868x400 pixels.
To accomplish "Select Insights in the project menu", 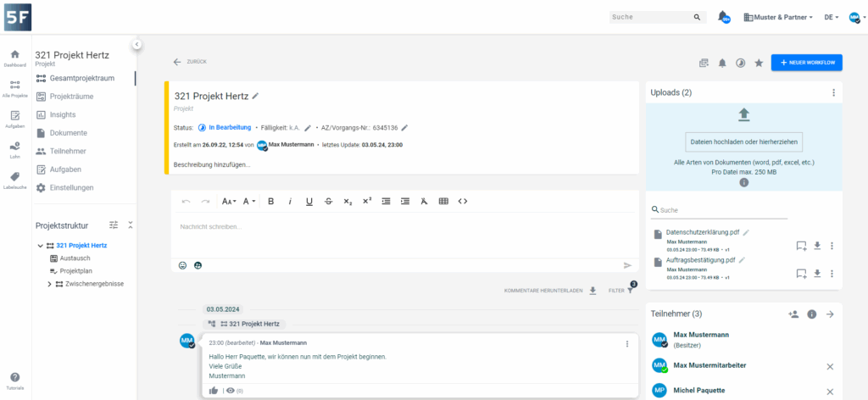I will [x=62, y=114].
